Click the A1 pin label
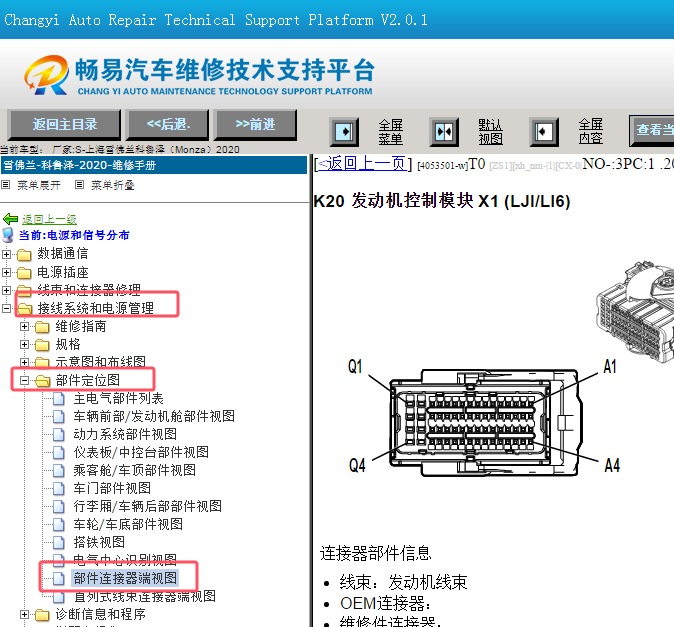This screenshot has height=627, width=674. click(610, 367)
